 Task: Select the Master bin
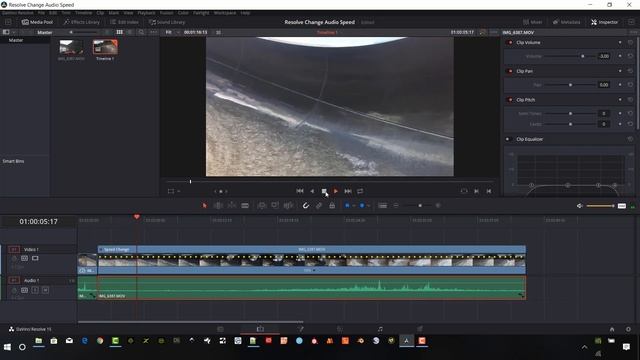pyautogui.click(x=16, y=40)
